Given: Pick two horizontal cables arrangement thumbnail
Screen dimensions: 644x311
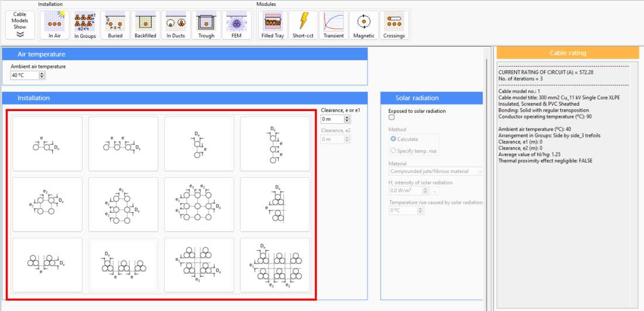Looking at the screenshot, I should 47,144.
